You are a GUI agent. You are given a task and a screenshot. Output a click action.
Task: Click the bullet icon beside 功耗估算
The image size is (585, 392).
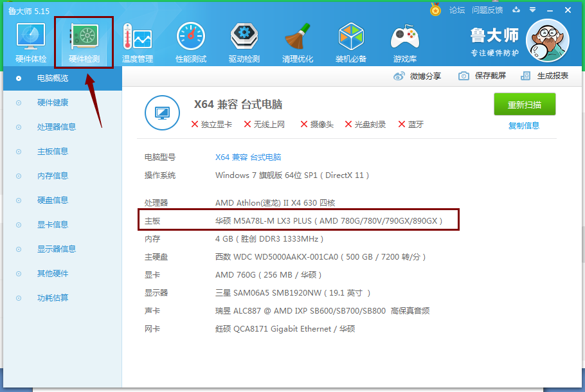click(19, 298)
